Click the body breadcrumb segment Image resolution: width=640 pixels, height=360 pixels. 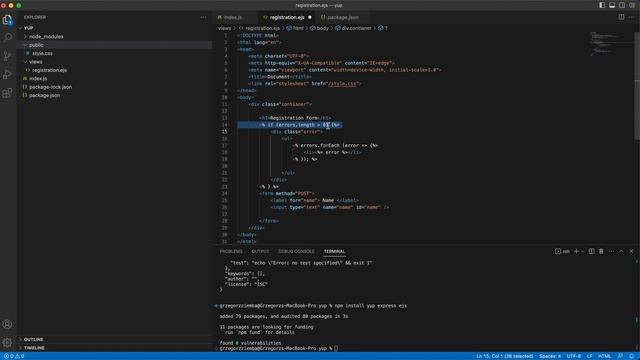point(320,28)
